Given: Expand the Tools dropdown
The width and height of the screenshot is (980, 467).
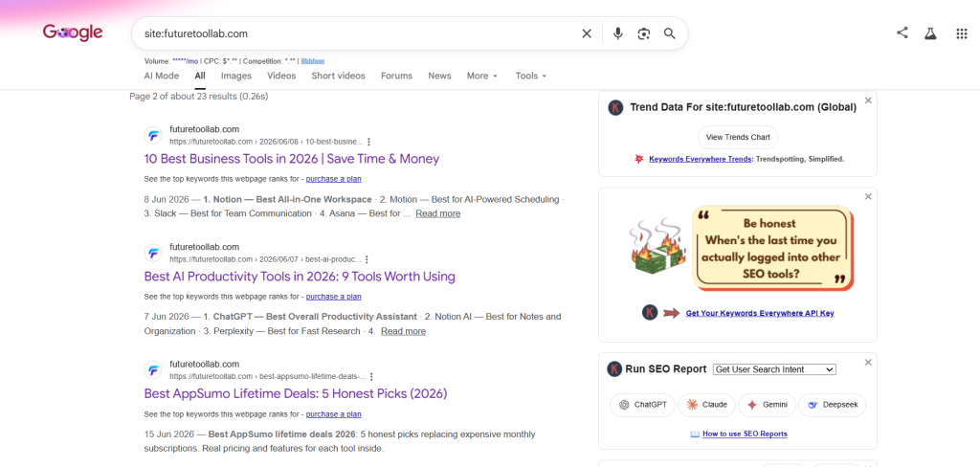Looking at the screenshot, I should [530, 76].
